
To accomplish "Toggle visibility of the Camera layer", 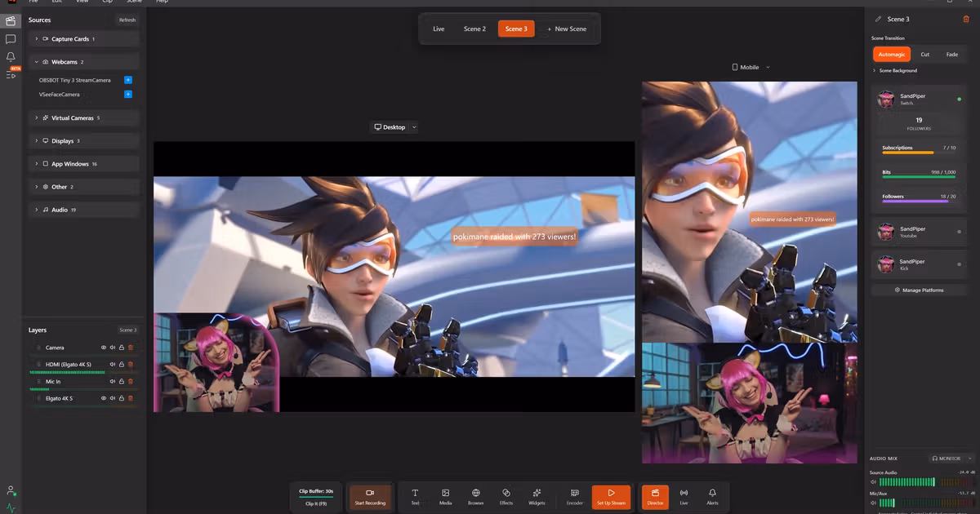I will 104,348.
